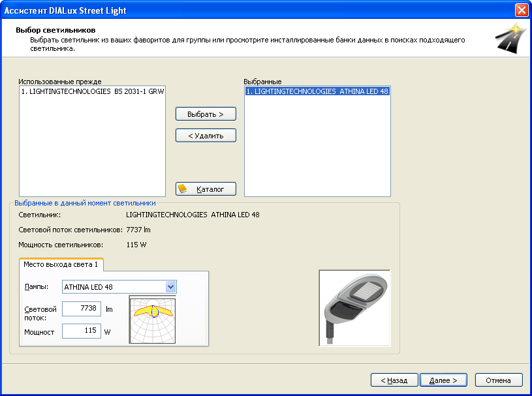
Task: Click the 115 W power value text
Action: [136, 245]
